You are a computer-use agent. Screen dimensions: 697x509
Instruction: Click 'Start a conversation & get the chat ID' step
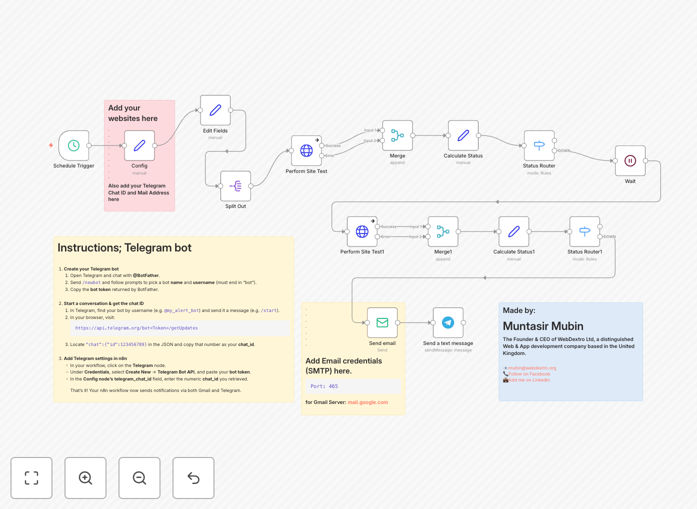click(104, 303)
